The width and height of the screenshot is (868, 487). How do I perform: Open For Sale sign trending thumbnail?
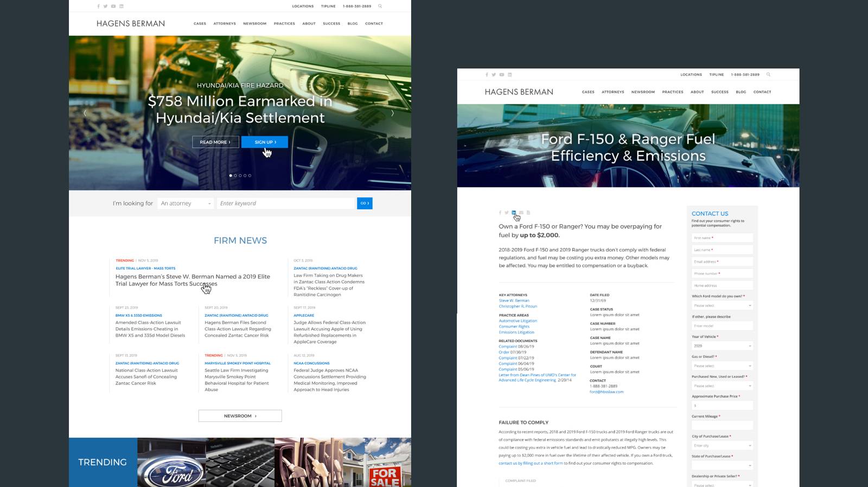(x=377, y=463)
